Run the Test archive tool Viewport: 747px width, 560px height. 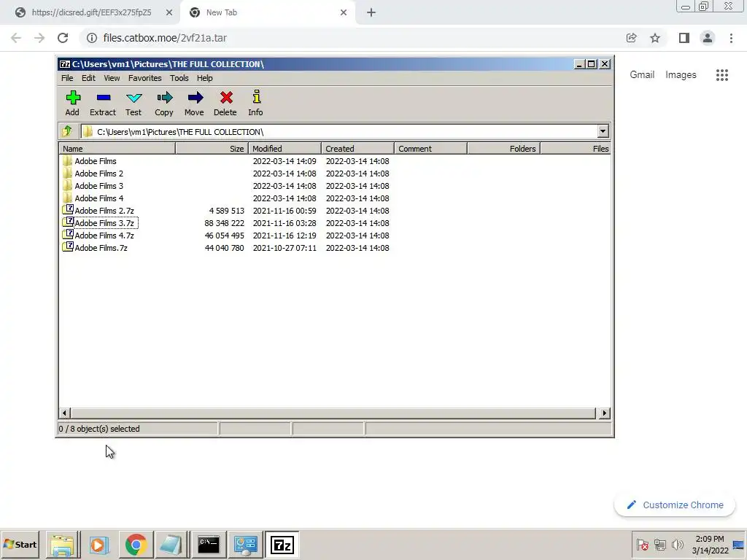(133, 103)
